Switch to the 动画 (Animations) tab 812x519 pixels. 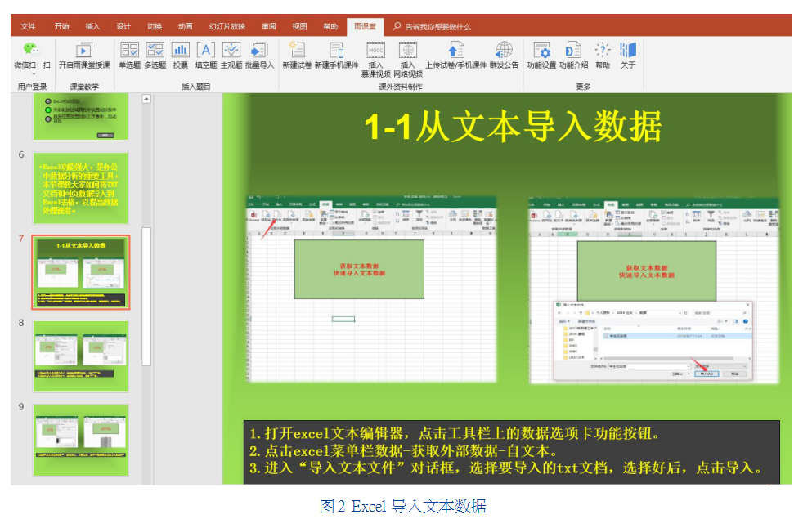click(x=186, y=26)
